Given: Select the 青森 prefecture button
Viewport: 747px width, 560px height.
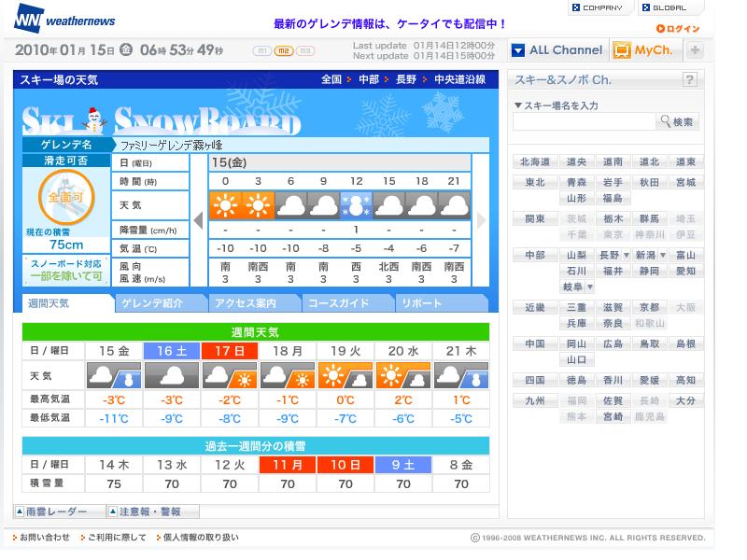Looking at the screenshot, I should (x=576, y=182).
